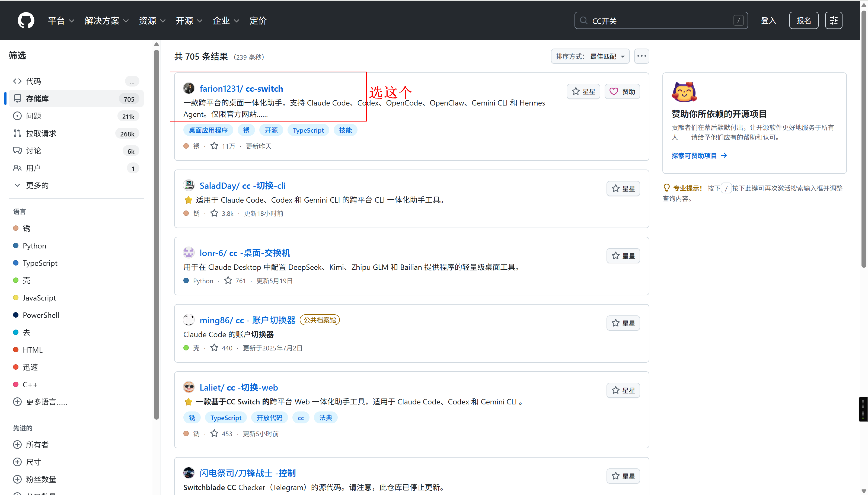Click the SaladDay avatar icon
The width and height of the screenshot is (868, 495).
[x=189, y=186]
